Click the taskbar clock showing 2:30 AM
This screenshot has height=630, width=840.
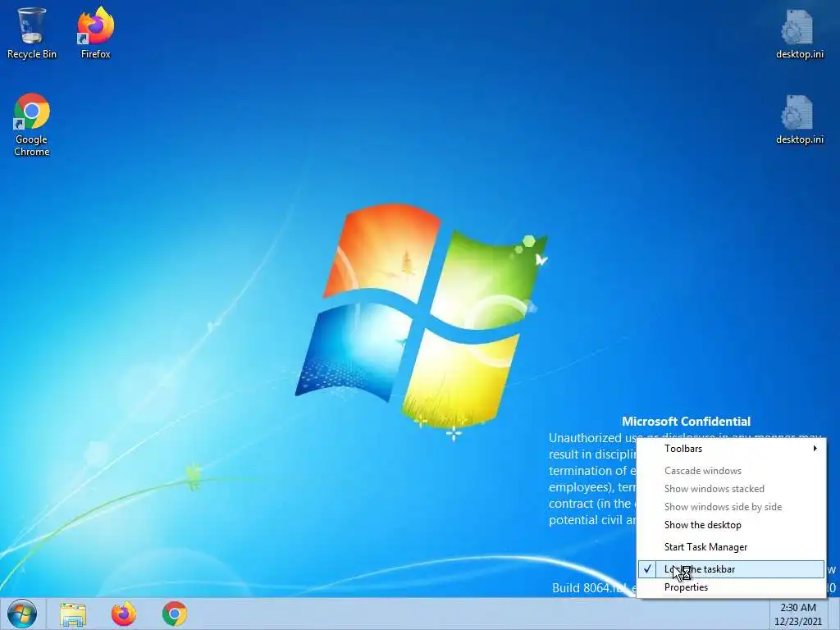pyautogui.click(x=798, y=614)
